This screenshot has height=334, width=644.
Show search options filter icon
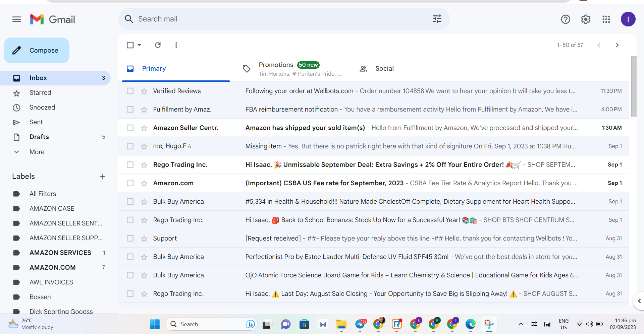coord(437,19)
